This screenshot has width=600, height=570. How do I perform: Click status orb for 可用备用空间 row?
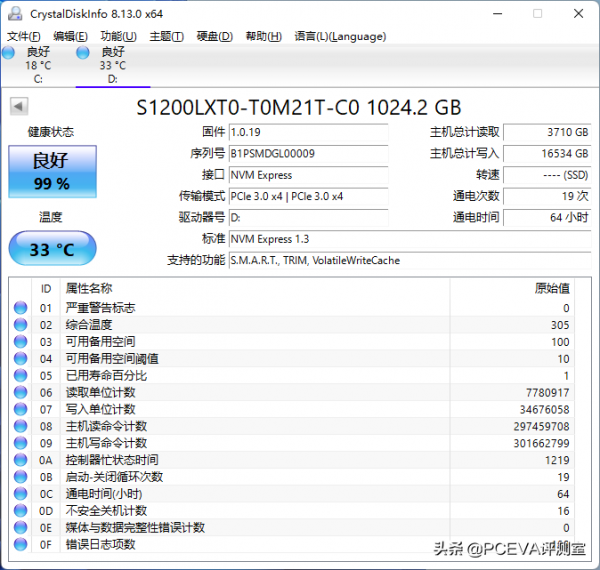coord(21,342)
